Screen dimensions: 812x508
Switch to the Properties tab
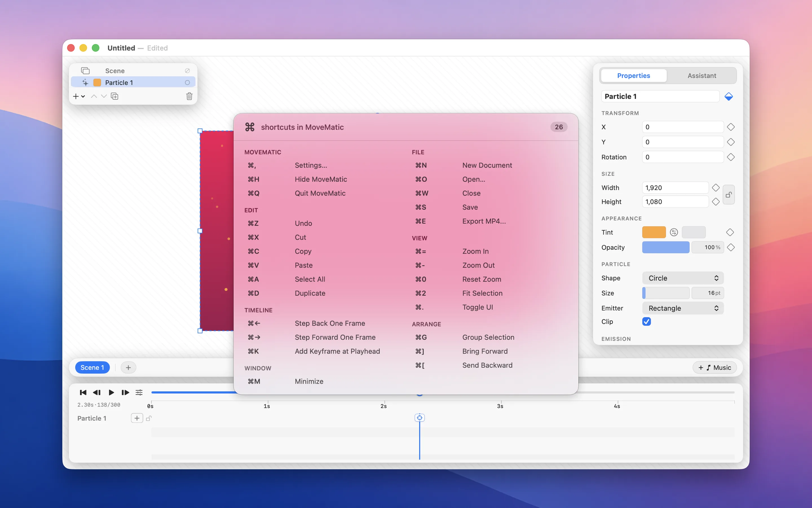click(x=634, y=76)
